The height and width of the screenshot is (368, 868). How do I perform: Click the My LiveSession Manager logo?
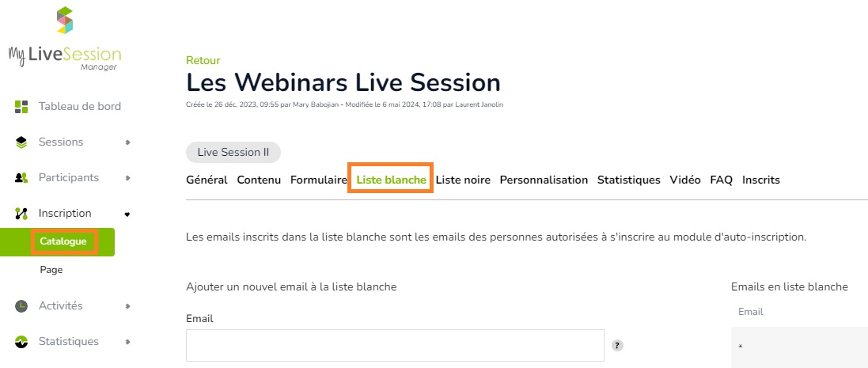pyautogui.click(x=65, y=39)
